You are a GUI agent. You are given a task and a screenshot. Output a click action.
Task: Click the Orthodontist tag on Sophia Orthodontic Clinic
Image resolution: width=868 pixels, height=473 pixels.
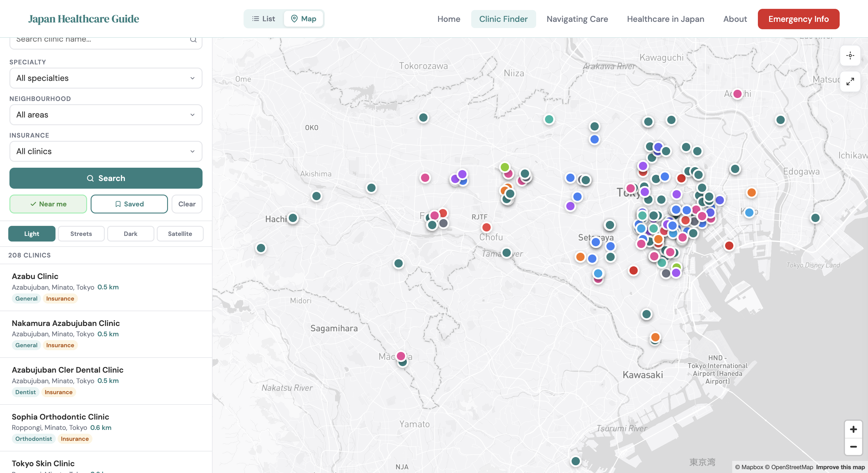[x=33, y=439]
